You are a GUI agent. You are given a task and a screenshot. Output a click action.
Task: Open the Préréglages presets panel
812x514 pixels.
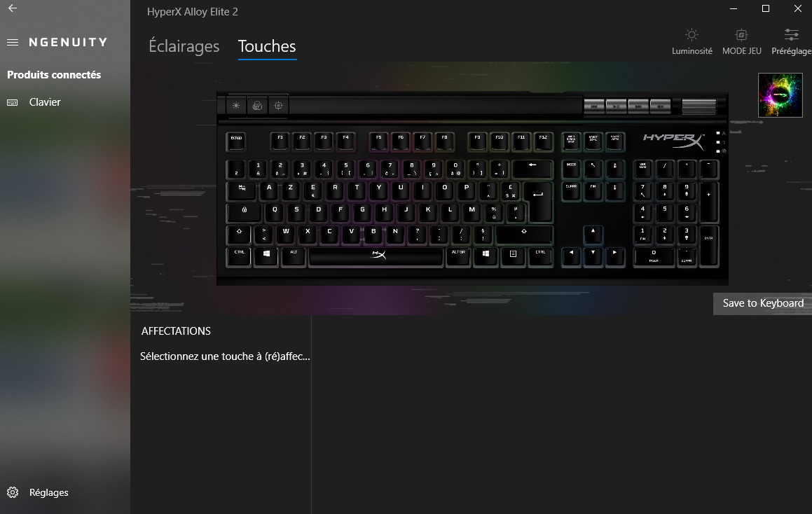[x=791, y=42]
